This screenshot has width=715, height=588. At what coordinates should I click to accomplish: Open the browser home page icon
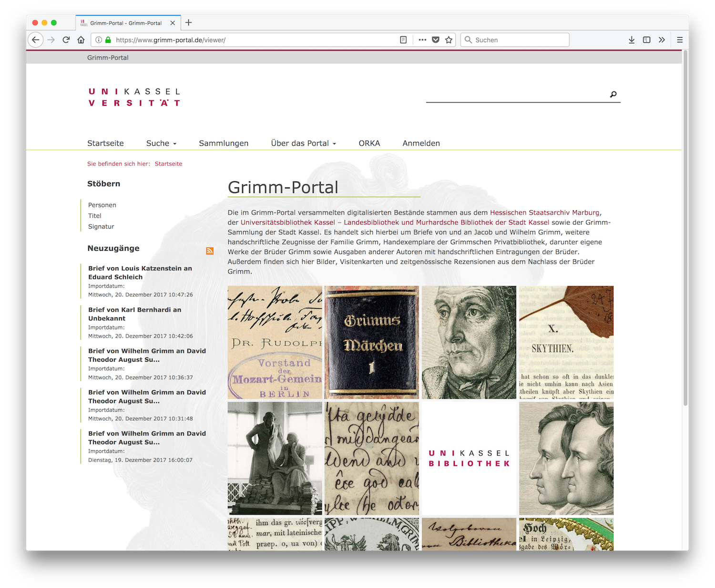(81, 40)
